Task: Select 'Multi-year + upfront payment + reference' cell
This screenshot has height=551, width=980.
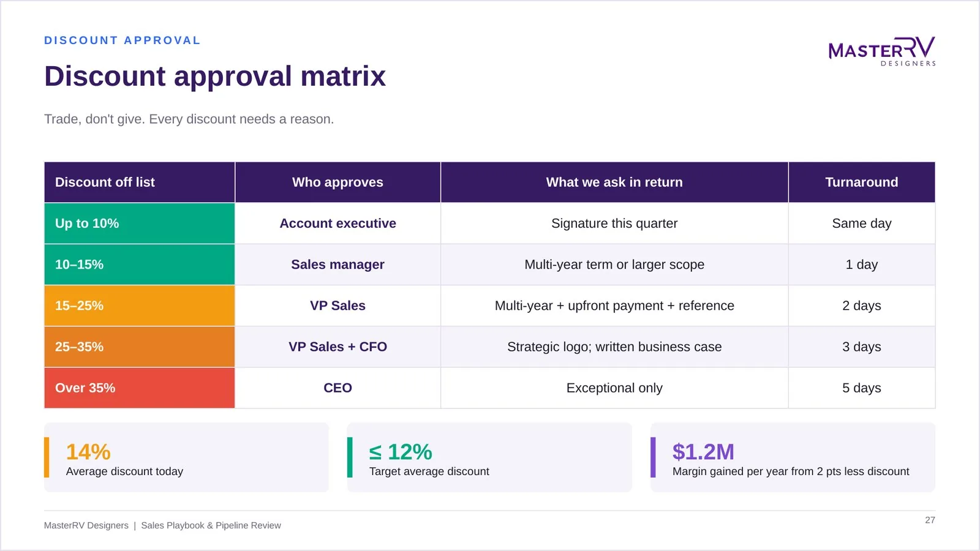Action: pos(614,305)
